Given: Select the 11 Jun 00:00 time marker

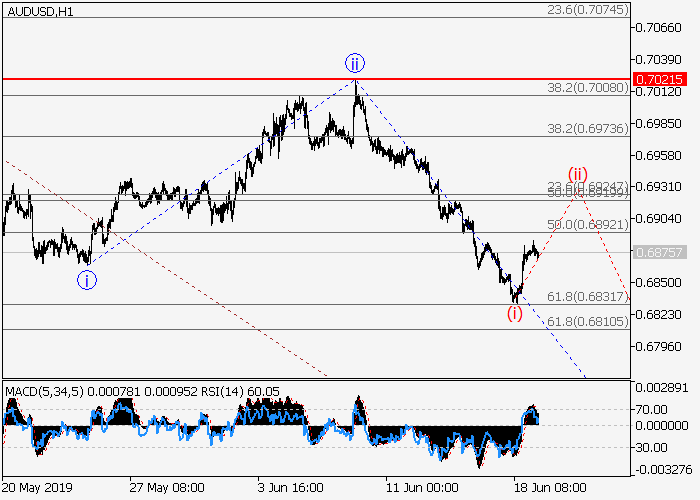Looking at the screenshot, I should point(420,487).
